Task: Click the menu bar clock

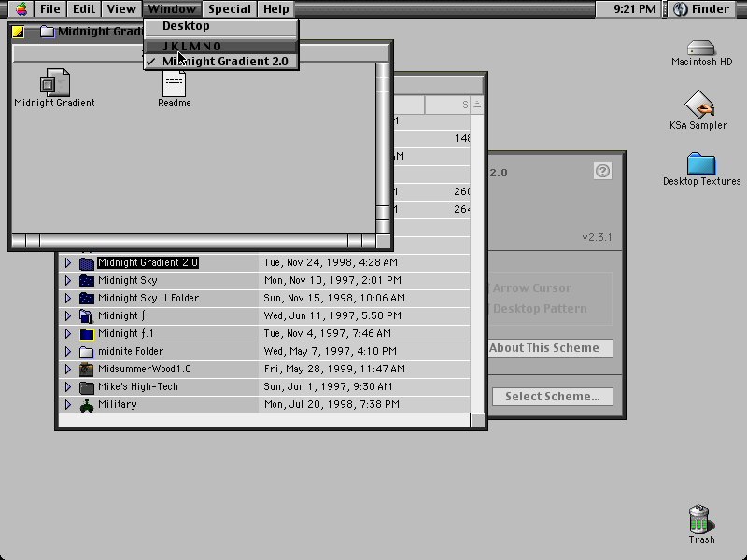Action: pos(635,9)
